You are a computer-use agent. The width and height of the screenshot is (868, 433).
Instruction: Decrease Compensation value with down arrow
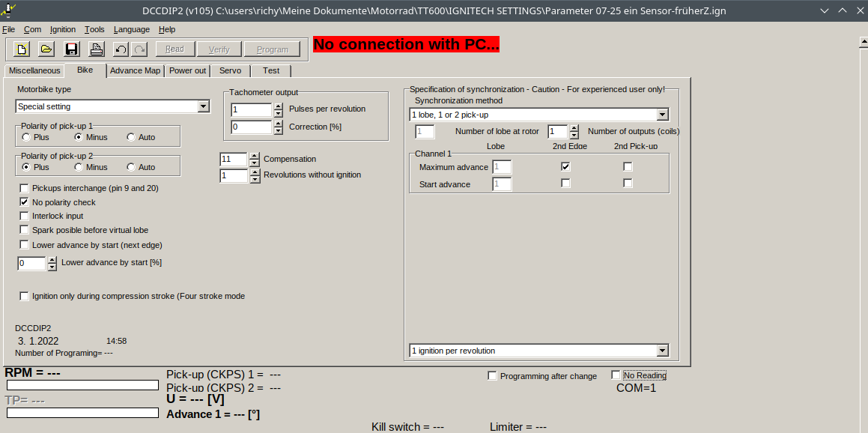254,163
